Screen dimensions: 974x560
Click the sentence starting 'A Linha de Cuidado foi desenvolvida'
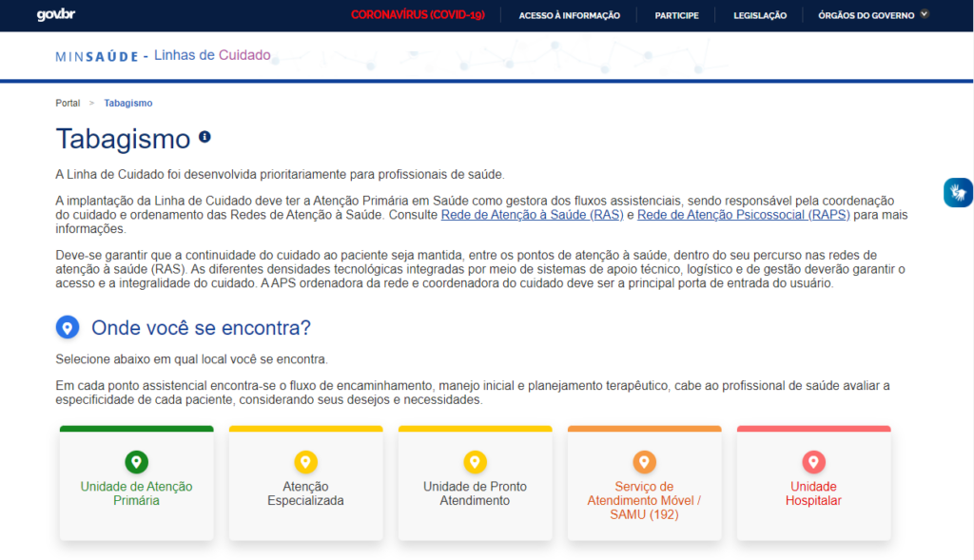(280, 174)
